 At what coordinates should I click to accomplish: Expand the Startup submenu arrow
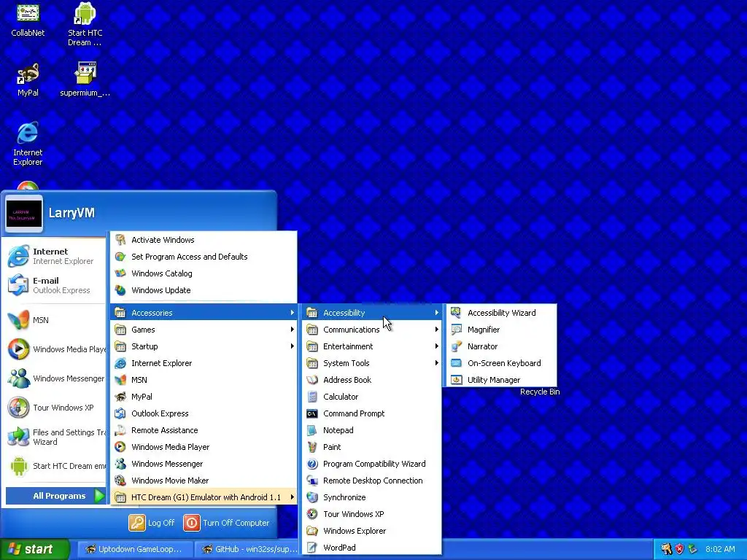292,346
